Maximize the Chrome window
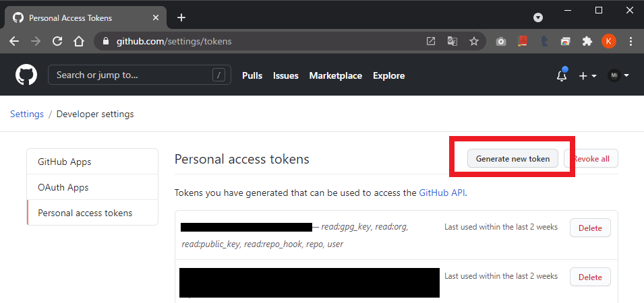The height and width of the screenshot is (303, 644). 599,11
